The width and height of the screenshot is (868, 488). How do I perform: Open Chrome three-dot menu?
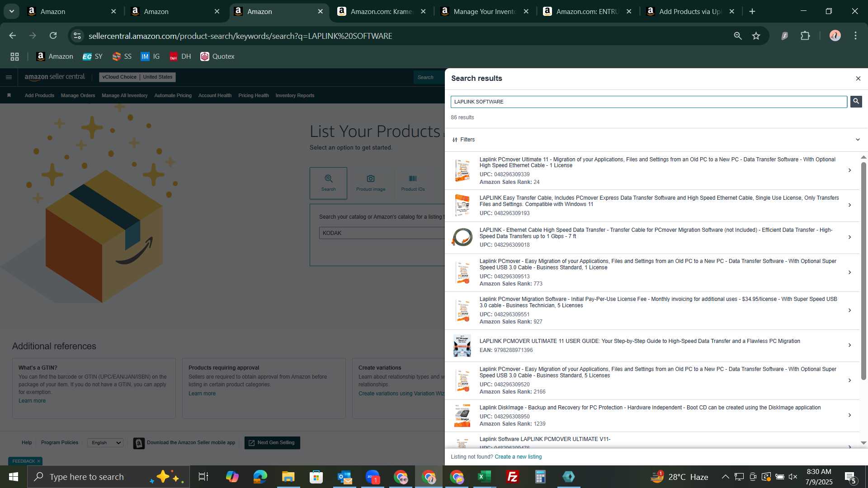click(855, 36)
